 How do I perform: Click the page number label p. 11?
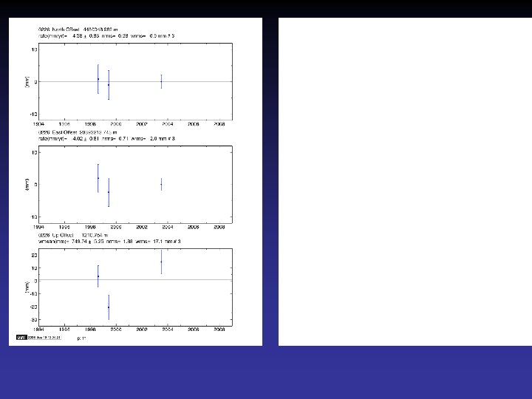(82, 338)
